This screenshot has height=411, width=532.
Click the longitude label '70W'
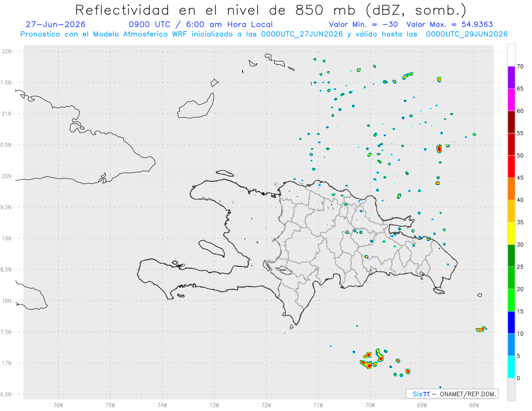370,405
